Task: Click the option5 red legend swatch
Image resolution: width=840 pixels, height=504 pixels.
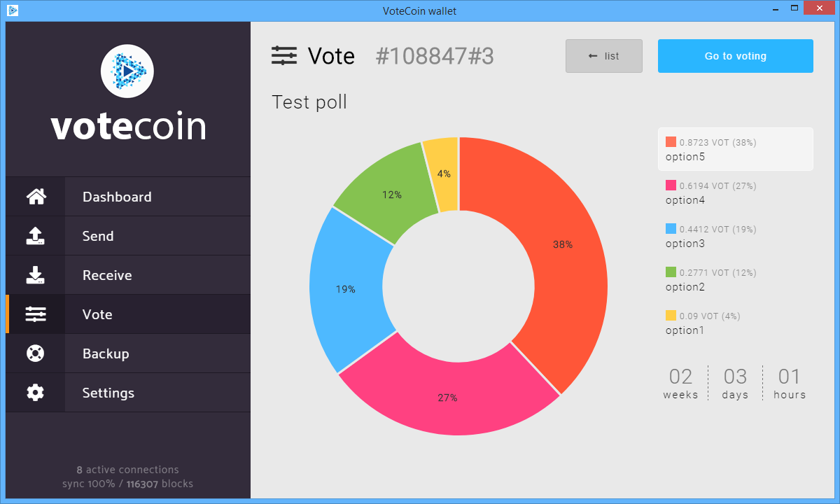Action: coord(671,142)
